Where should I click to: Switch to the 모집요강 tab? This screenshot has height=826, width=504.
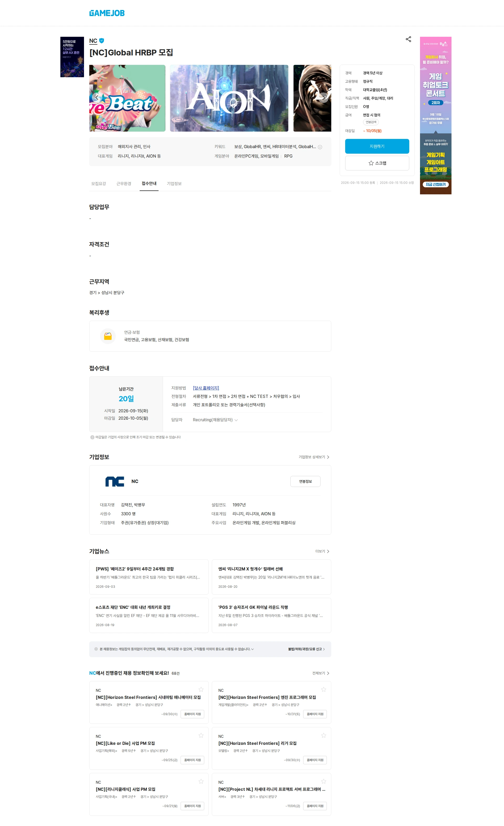click(98, 184)
